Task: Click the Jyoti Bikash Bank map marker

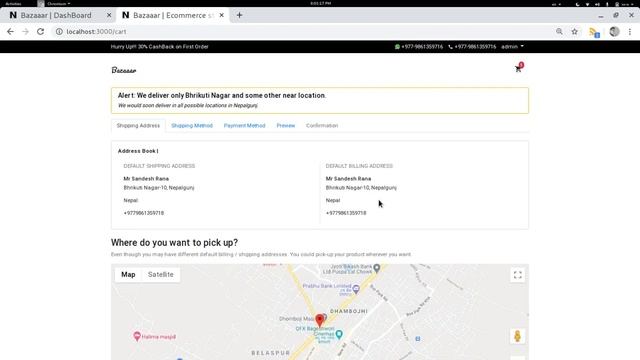Action: (x=377, y=268)
